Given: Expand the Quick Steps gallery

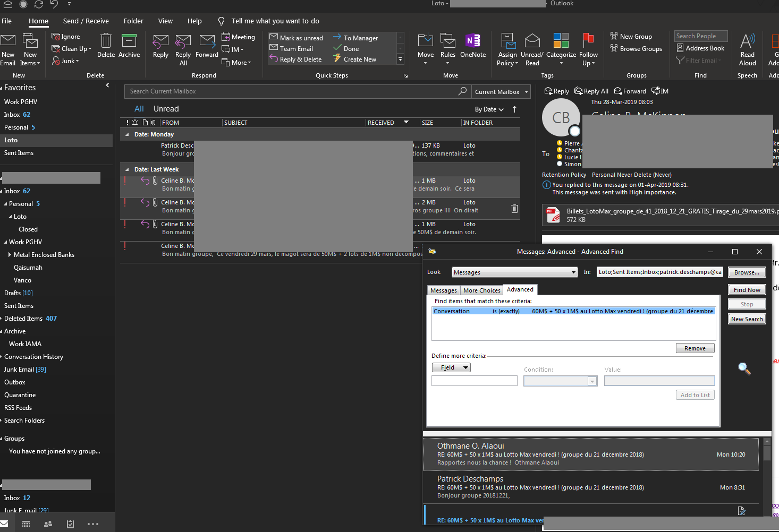Looking at the screenshot, I should 401,59.
